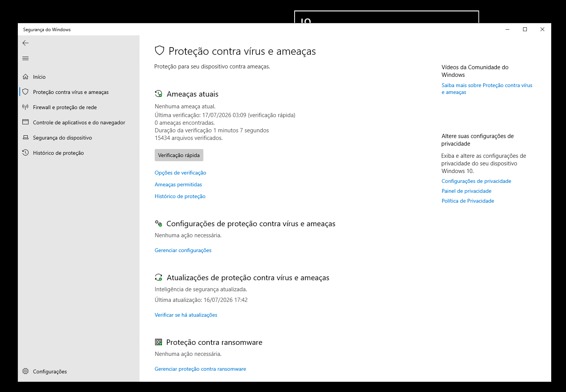566x392 pixels.
Task: Click the device security laptop icon
Action: click(25, 137)
